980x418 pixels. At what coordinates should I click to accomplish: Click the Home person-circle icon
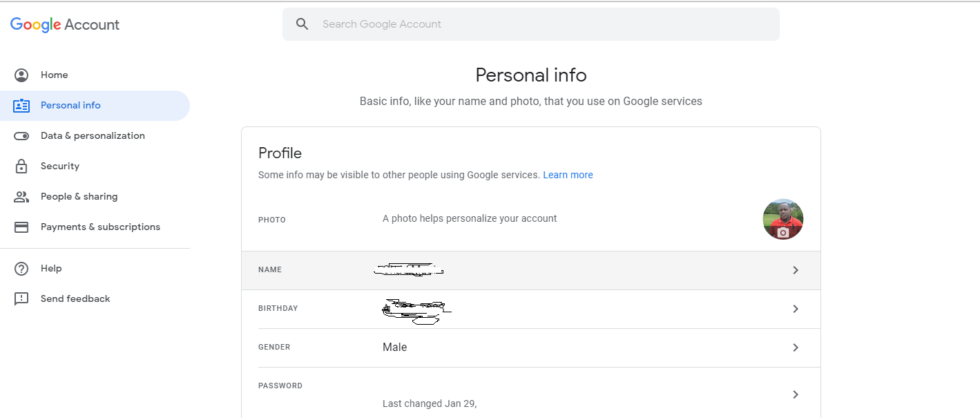point(21,75)
